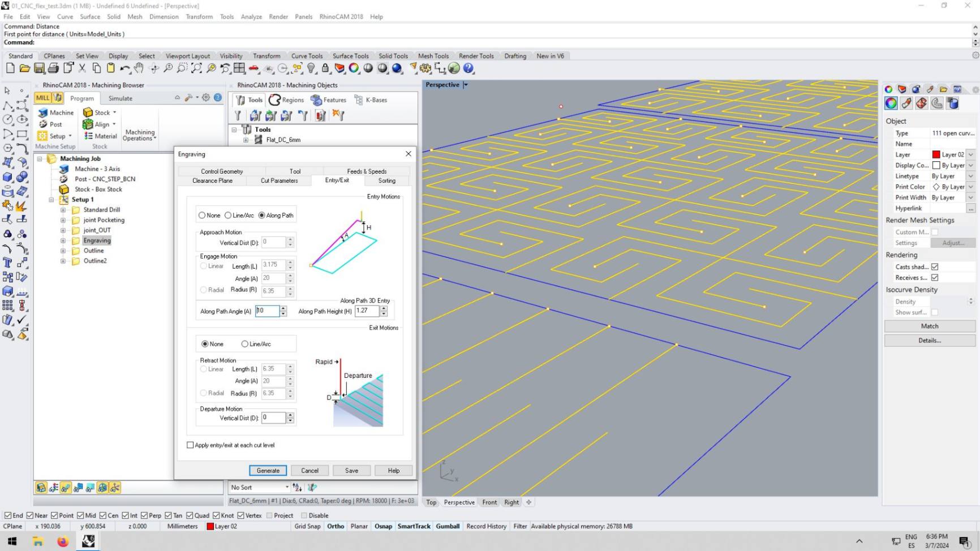Click the Along Path Angle input field
This screenshot has height=551, width=980.
pos(267,311)
